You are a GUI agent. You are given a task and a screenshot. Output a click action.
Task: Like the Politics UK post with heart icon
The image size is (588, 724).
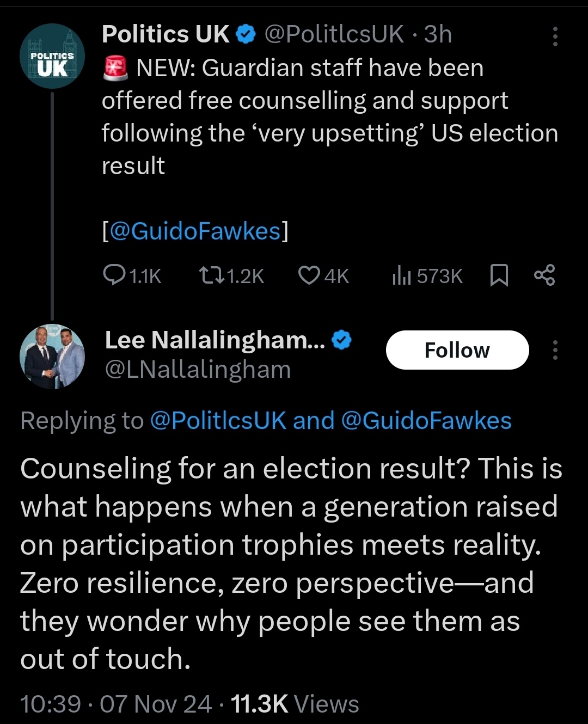coord(309,275)
